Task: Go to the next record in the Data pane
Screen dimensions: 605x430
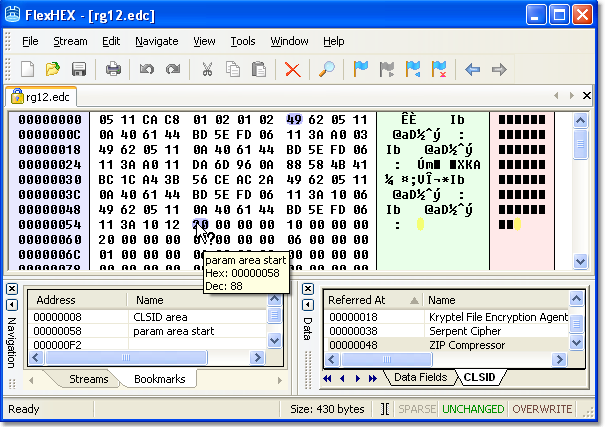Action: [357, 378]
